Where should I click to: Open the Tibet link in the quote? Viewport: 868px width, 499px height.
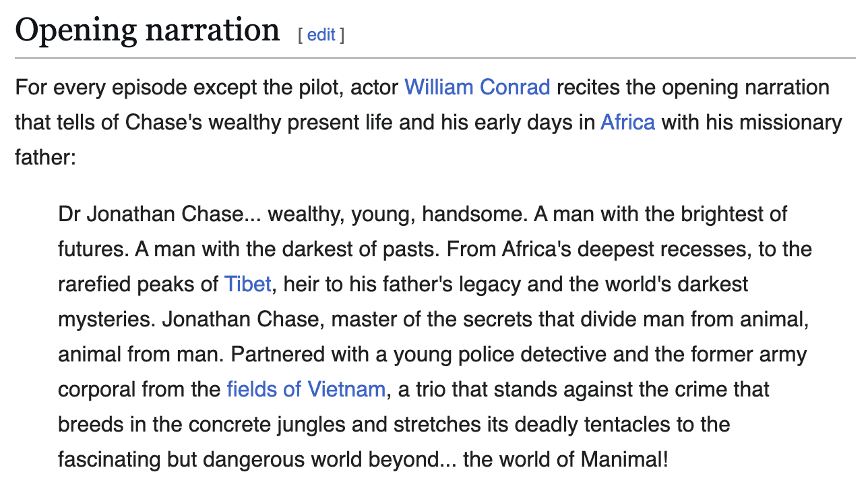click(247, 284)
